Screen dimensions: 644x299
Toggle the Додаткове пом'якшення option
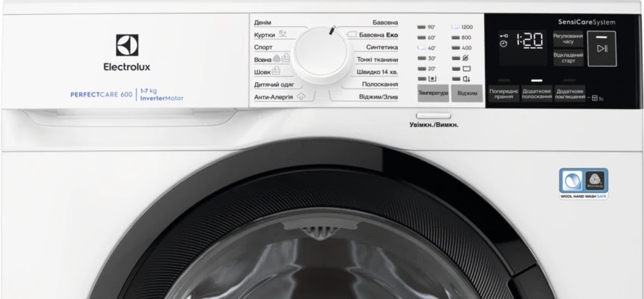click(x=570, y=93)
